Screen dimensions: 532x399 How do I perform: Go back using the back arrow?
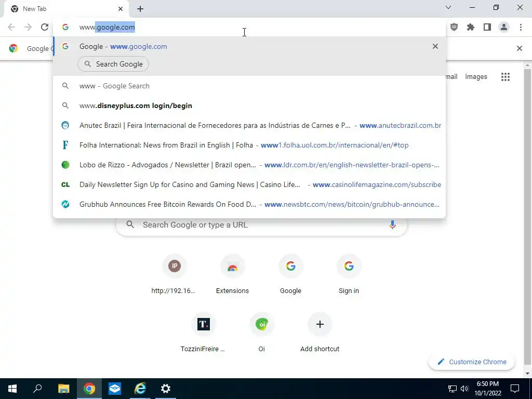pyautogui.click(x=11, y=27)
